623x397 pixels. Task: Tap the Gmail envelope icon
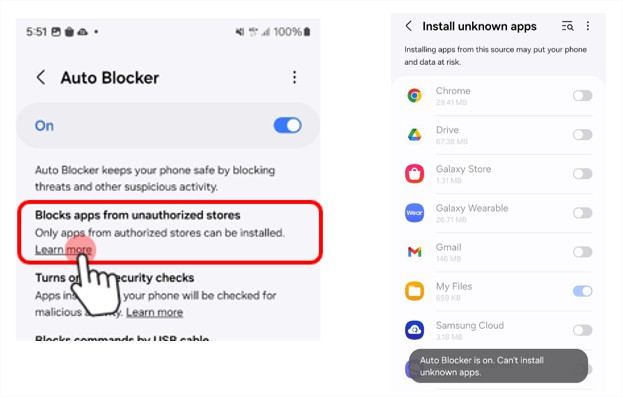(x=414, y=252)
